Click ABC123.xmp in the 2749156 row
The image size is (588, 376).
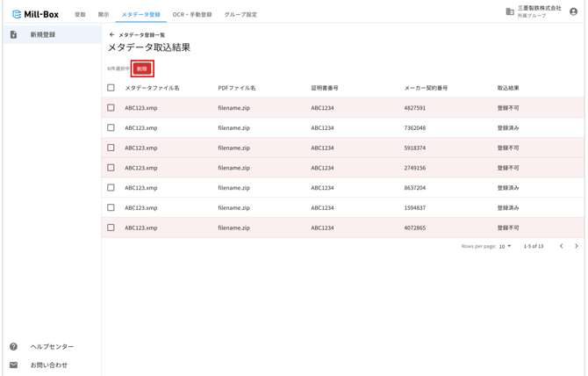[141, 168]
